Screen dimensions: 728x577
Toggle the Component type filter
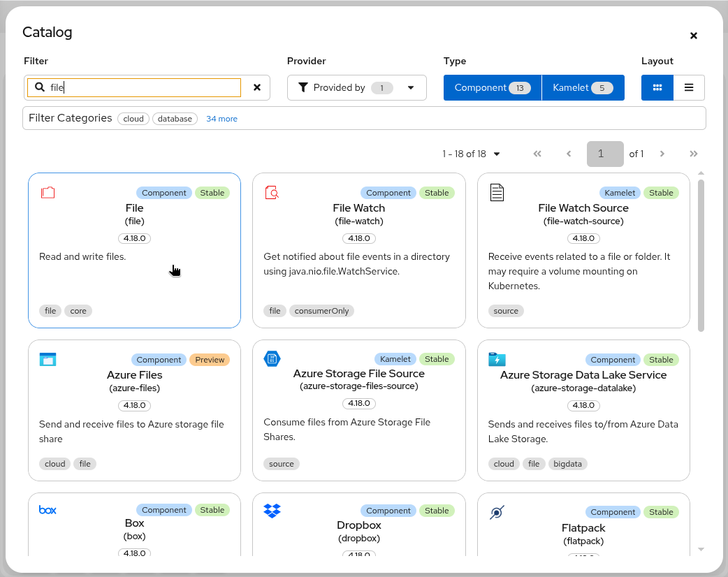coord(492,87)
